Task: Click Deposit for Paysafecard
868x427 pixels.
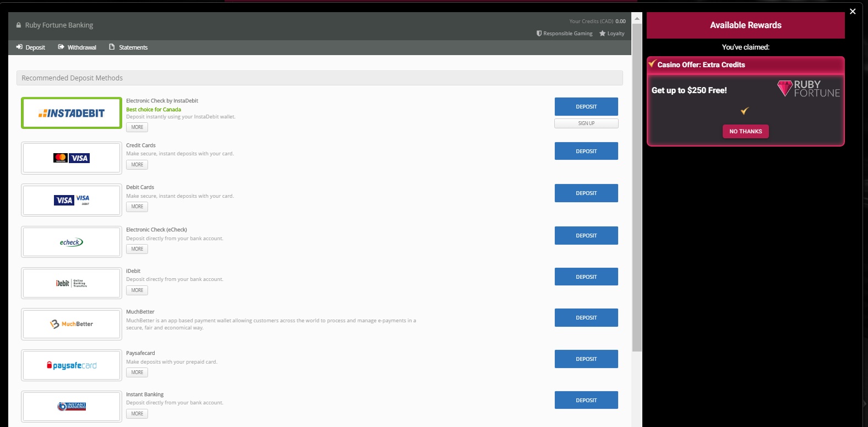Action: (586, 359)
